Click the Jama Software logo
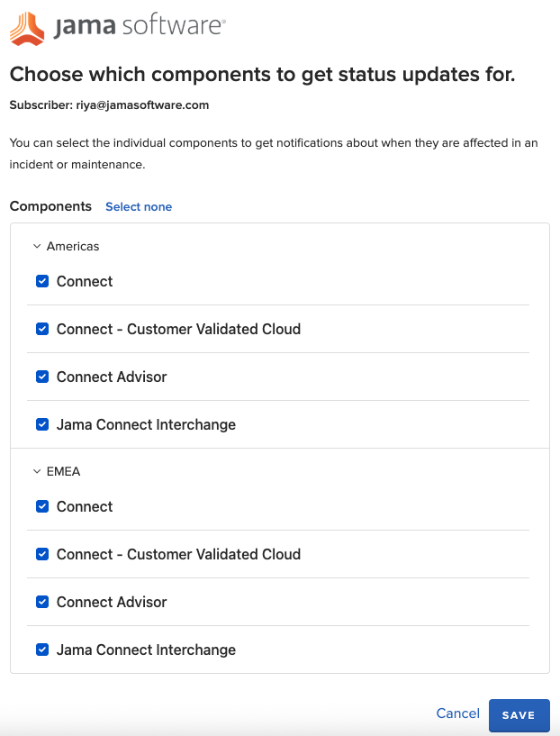This screenshot has width=560, height=736. point(118,28)
